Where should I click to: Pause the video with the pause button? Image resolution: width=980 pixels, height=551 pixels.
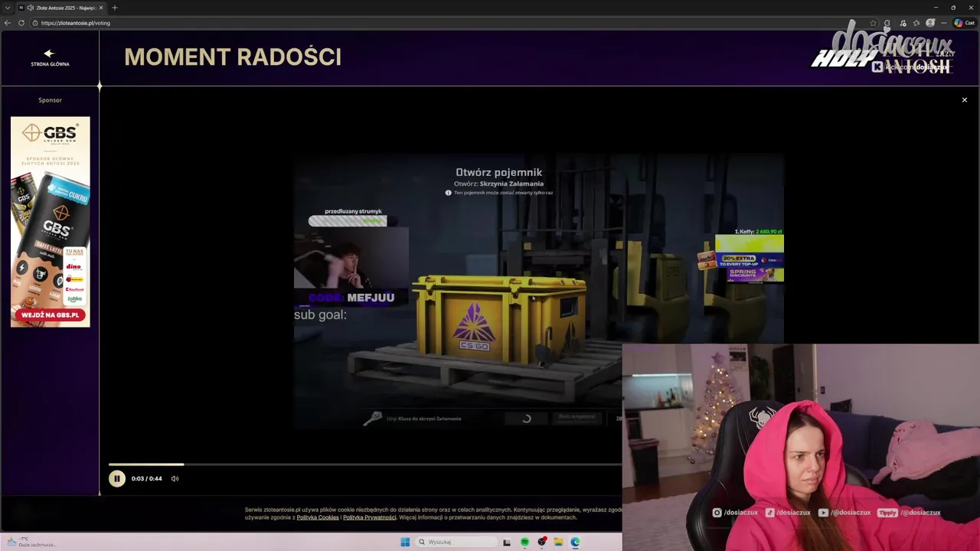click(x=116, y=478)
